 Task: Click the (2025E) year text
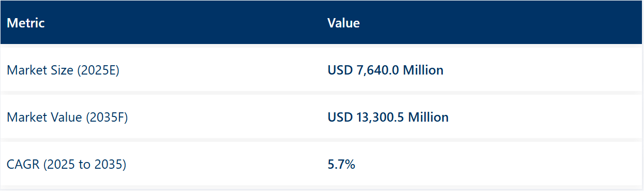pos(98,70)
